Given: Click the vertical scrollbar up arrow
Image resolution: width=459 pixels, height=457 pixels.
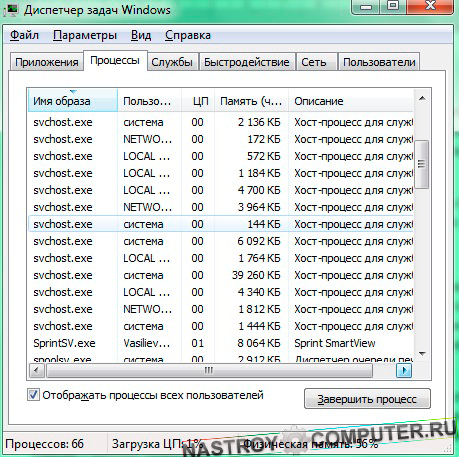Looking at the screenshot, I should [x=422, y=98].
